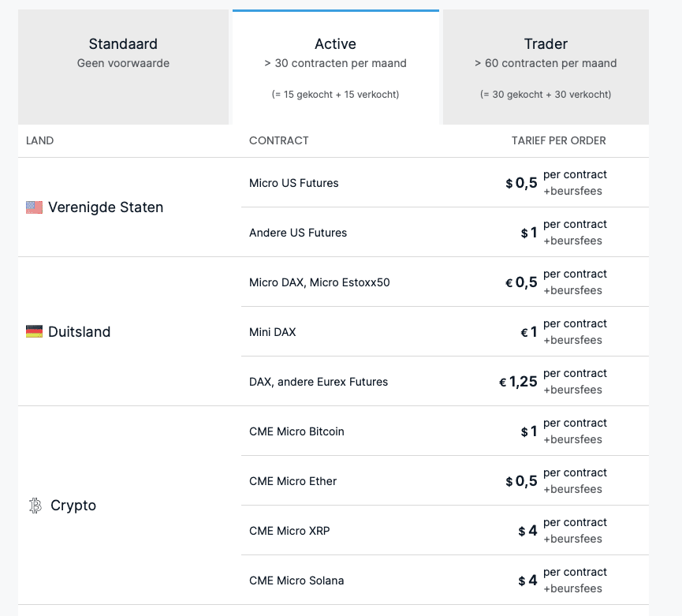Image resolution: width=682 pixels, height=616 pixels.
Task: Select the Andere US Futures contract
Action: [x=297, y=233]
